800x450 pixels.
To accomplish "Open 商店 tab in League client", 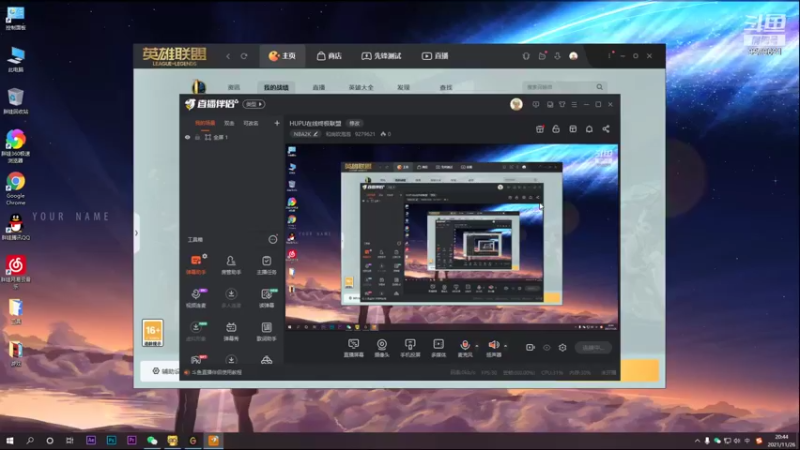I will [329, 56].
